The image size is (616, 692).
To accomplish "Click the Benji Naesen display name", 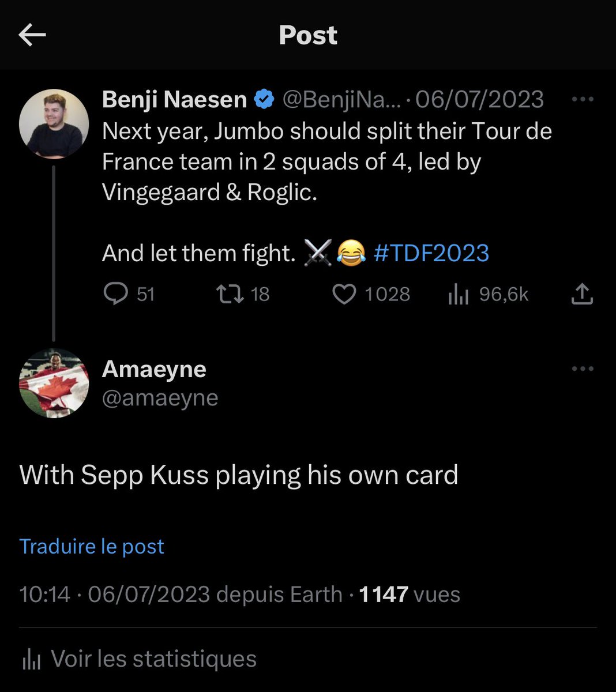I will [x=174, y=99].
